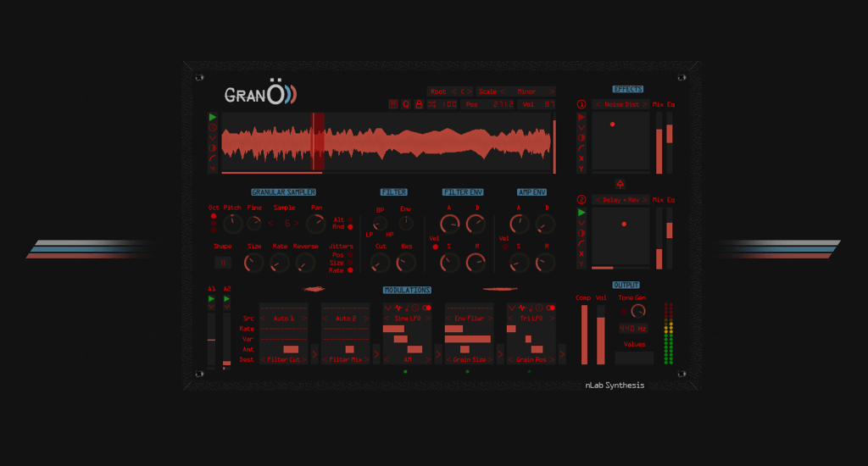This screenshot has height=466, width=868.
Task: Toggle the Rnd sample option
Action: (350, 227)
